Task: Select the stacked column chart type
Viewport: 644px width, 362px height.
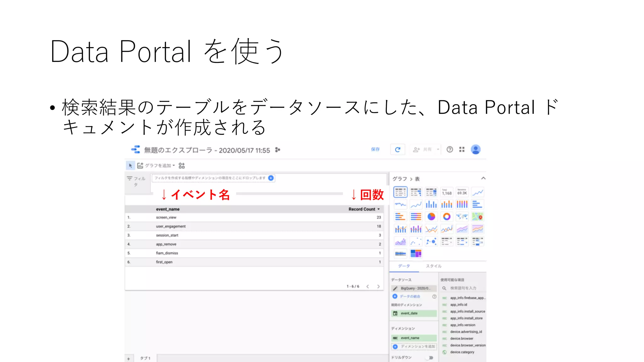Action: pos(447,205)
